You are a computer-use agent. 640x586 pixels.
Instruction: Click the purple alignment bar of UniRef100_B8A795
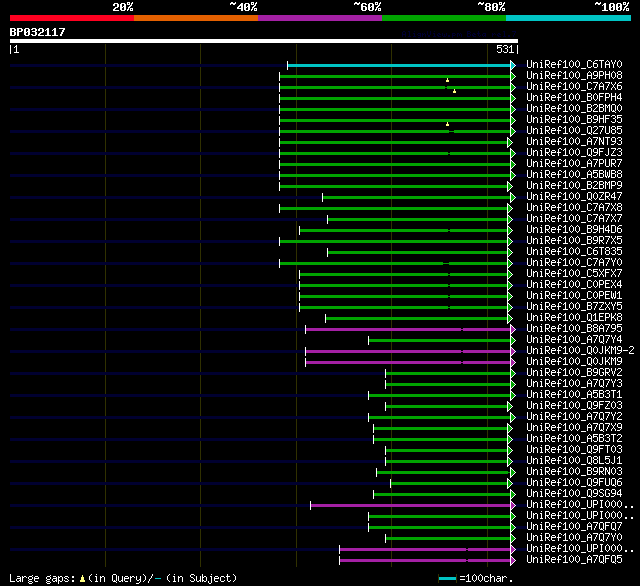click(x=408, y=329)
